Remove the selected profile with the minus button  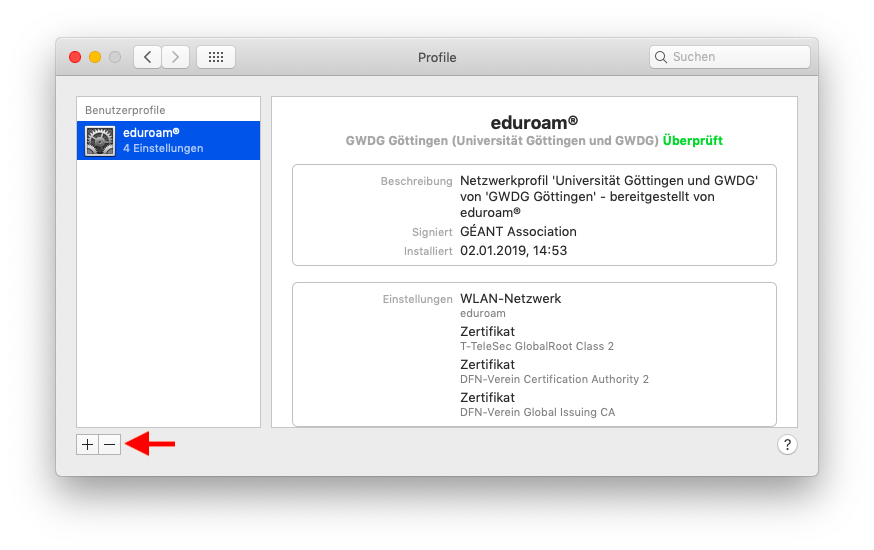[110, 445]
